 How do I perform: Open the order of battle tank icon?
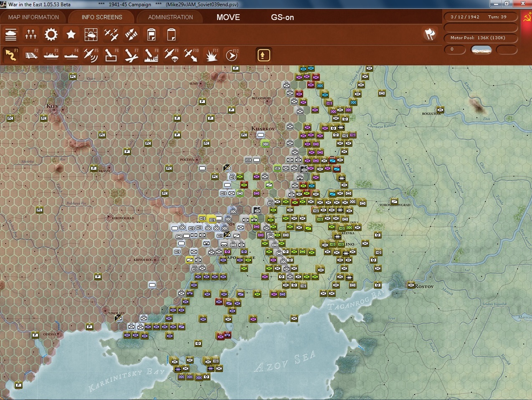(x=11, y=34)
